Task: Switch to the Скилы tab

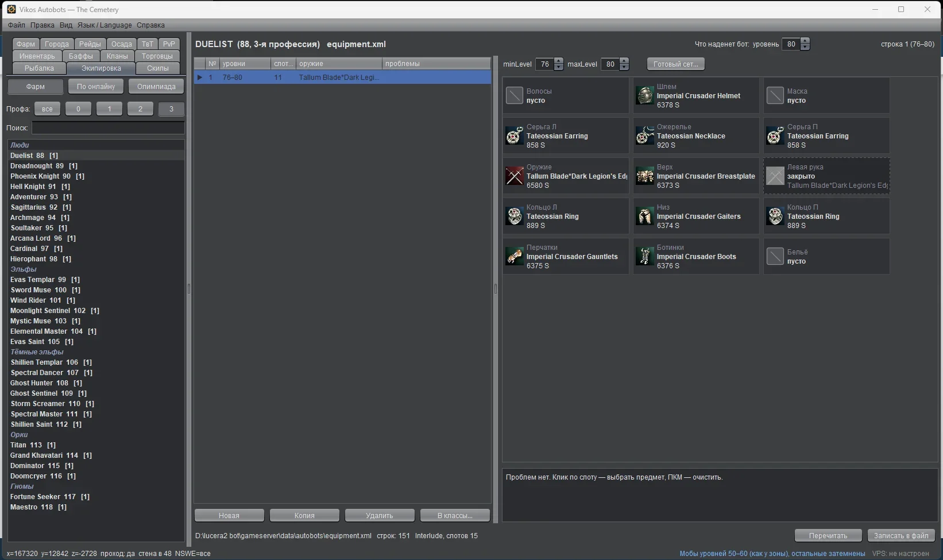Action: click(x=158, y=68)
